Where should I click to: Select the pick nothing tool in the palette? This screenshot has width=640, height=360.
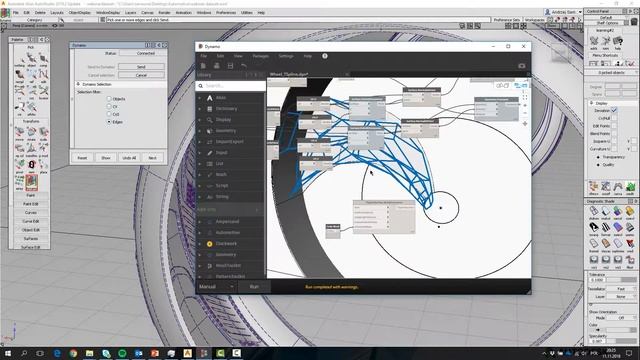point(20,59)
